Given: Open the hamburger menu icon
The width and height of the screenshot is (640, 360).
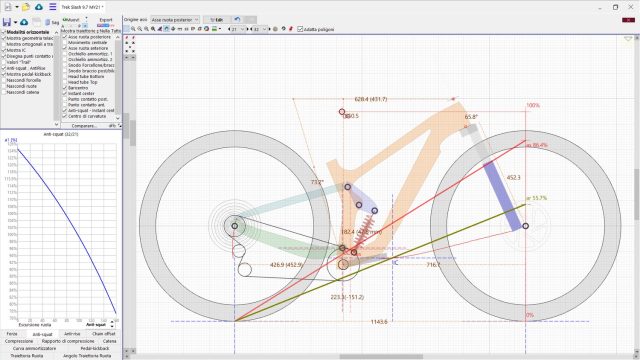Looking at the screenshot, I should pyautogui.click(x=53, y=7).
